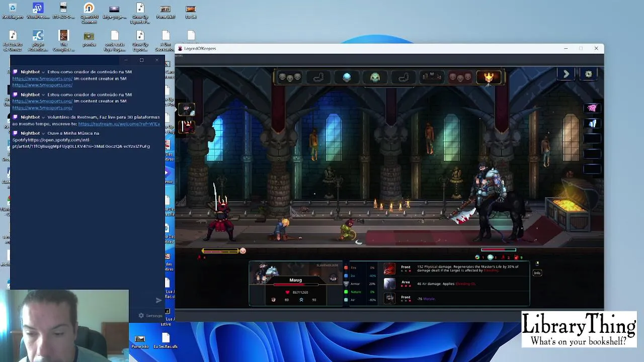
Task: Click the Air resistance row
Action: click(360, 300)
